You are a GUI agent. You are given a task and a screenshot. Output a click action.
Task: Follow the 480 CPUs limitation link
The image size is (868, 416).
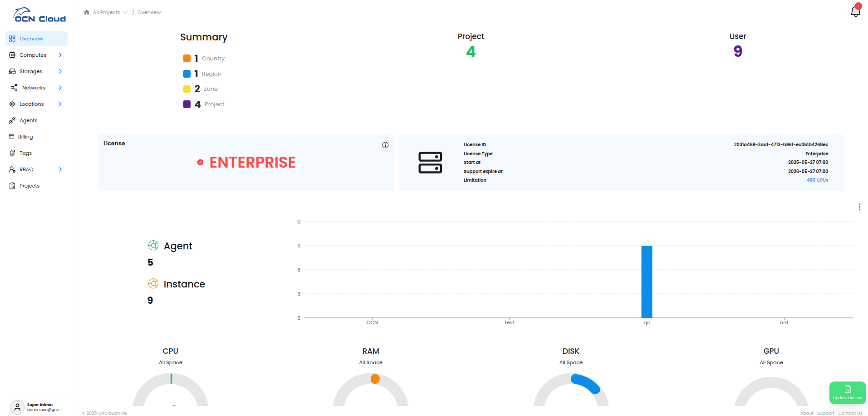coord(817,180)
